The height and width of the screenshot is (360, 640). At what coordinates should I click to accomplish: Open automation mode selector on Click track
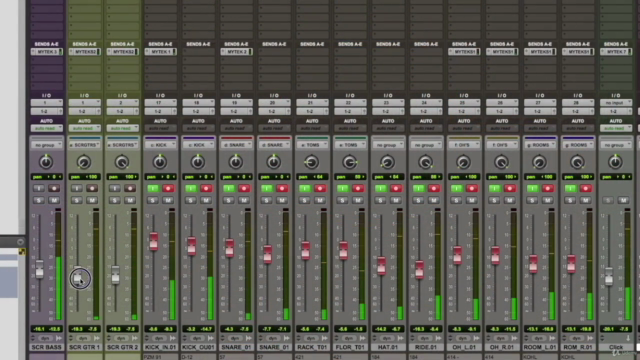(616, 128)
